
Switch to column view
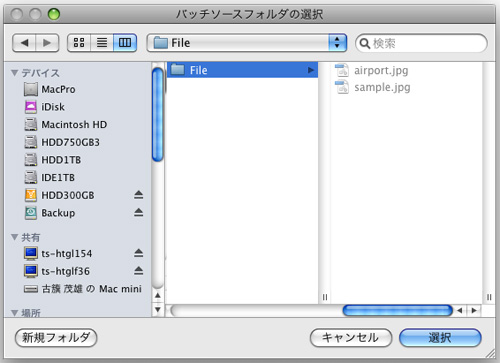[x=125, y=43]
